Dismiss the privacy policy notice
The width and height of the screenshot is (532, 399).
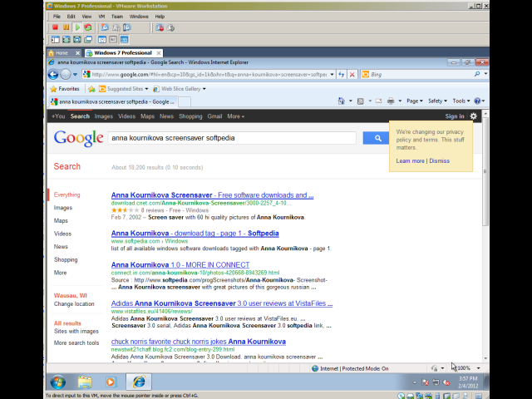coord(440,160)
